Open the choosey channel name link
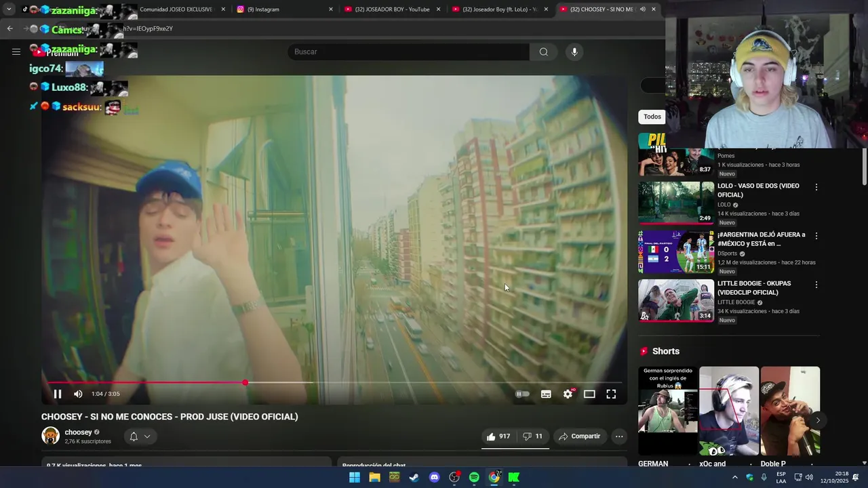 (78, 432)
